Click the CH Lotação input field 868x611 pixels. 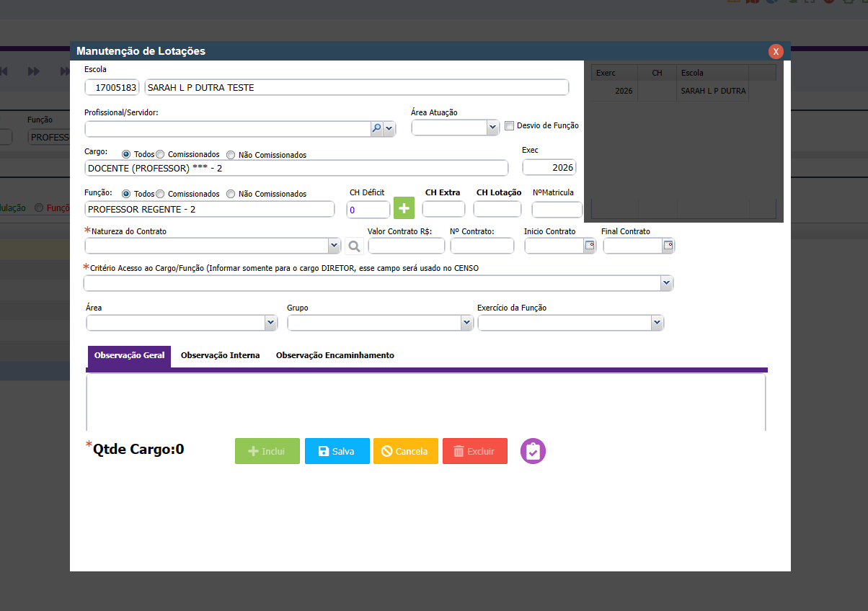497,209
